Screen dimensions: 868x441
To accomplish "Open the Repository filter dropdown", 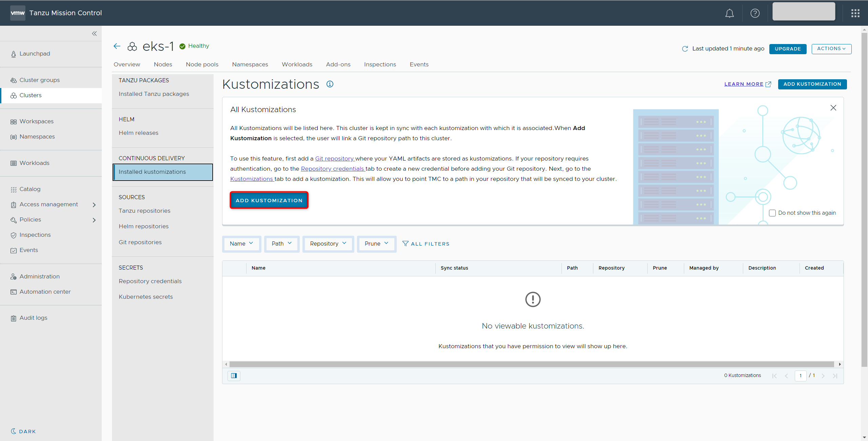I will [328, 244].
